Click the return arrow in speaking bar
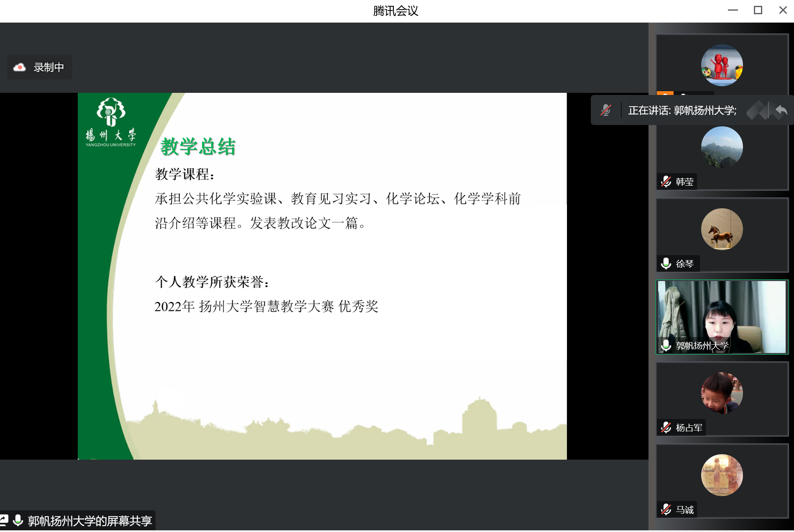This screenshot has height=532, width=794. [781, 110]
